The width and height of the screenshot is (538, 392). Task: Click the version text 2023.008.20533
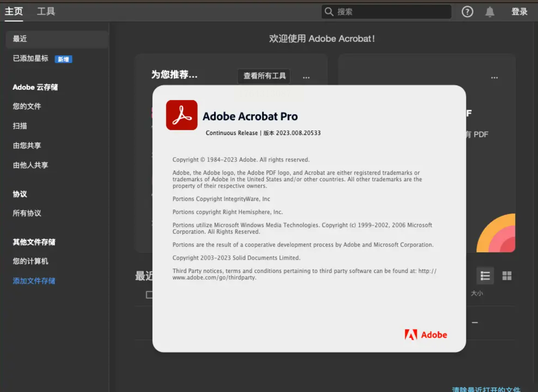point(298,133)
